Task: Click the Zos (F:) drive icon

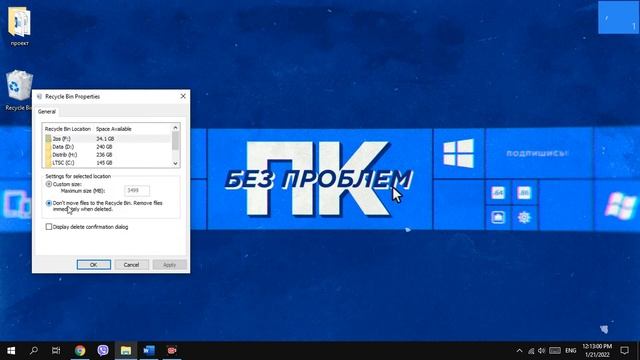Action: [x=49, y=139]
